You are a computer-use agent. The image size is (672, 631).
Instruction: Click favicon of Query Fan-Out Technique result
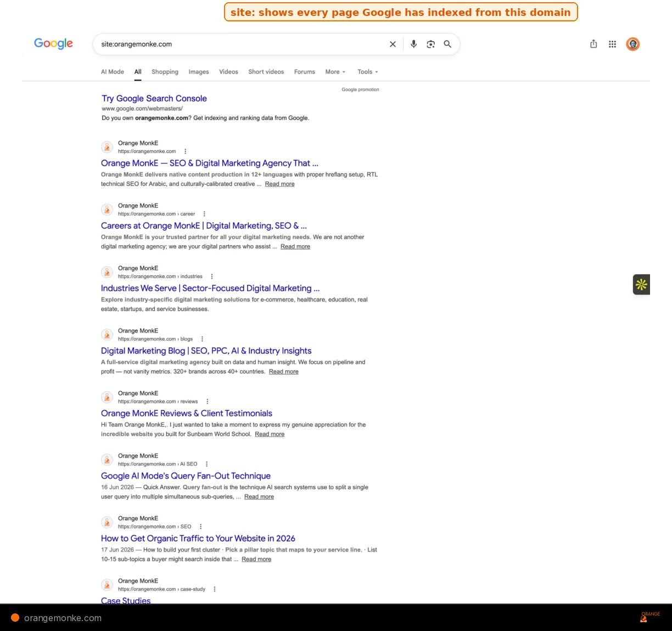[x=107, y=460]
